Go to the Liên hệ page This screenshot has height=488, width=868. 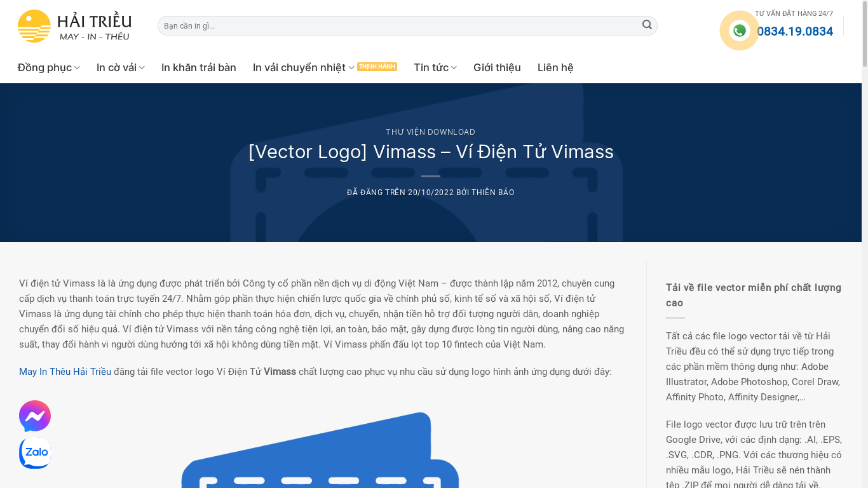point(555,67)
